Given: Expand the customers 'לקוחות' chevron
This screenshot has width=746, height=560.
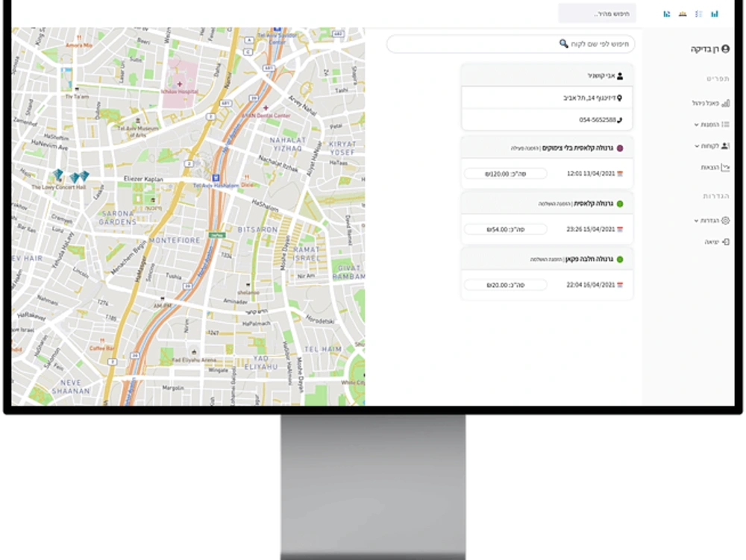Looking at the screenshot, I should 696,146.
